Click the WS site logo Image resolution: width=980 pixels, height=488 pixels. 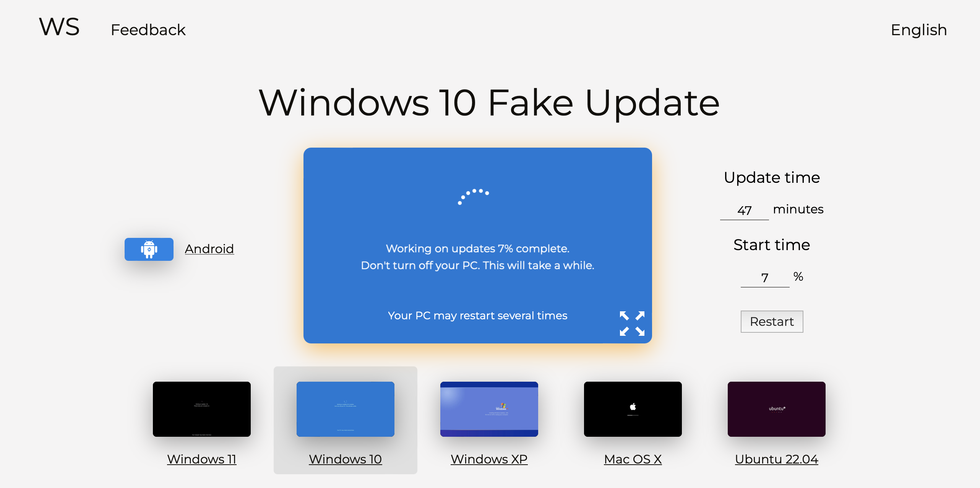point(59,27)
